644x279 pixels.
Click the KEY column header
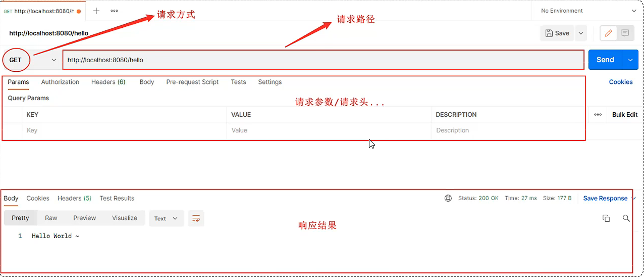click(x=32, y=115)
